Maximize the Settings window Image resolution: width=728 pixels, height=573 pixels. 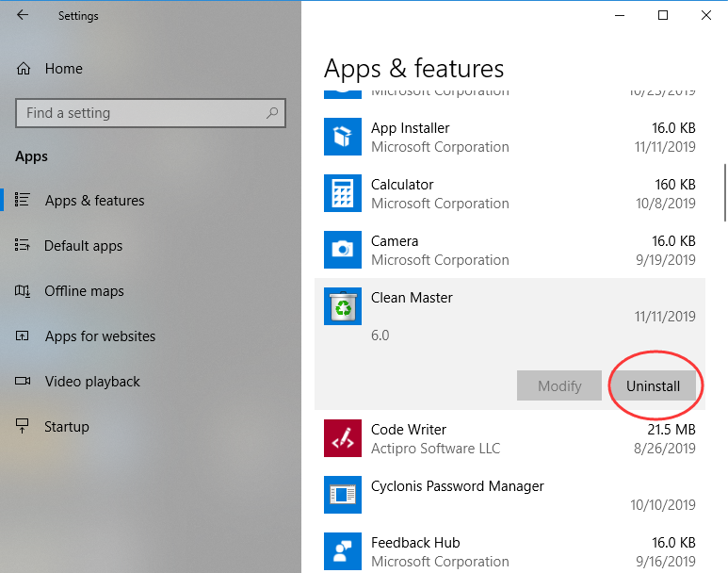(663, 15)
